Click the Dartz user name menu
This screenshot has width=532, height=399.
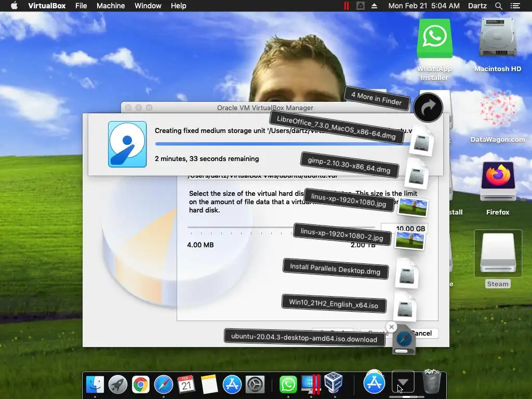coord(477,6)
